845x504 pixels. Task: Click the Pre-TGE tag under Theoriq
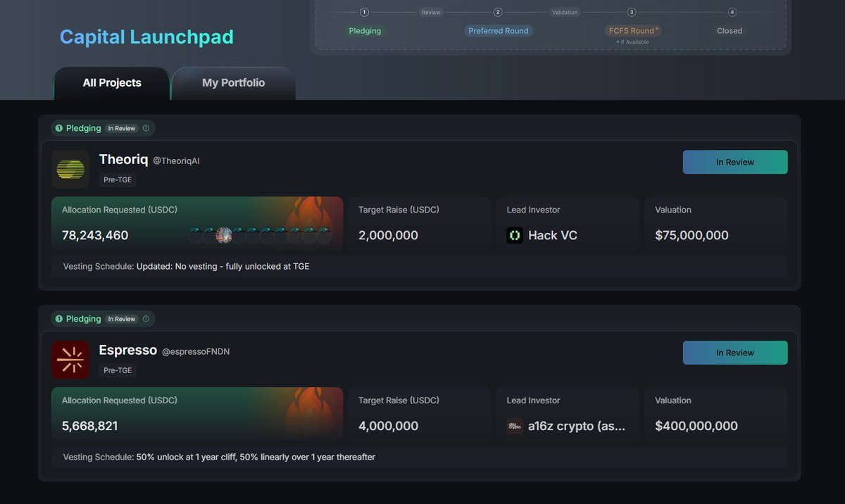(118, 179)
